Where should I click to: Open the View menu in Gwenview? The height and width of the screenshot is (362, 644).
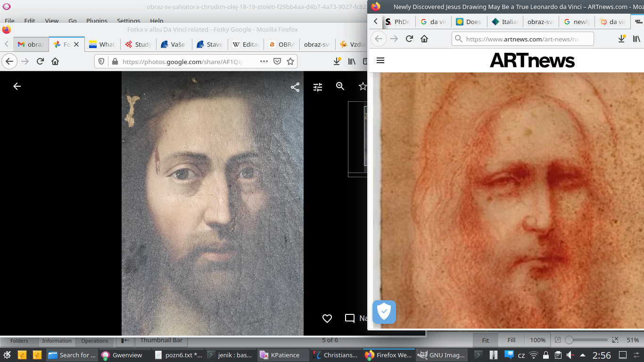tap(52, 21)
